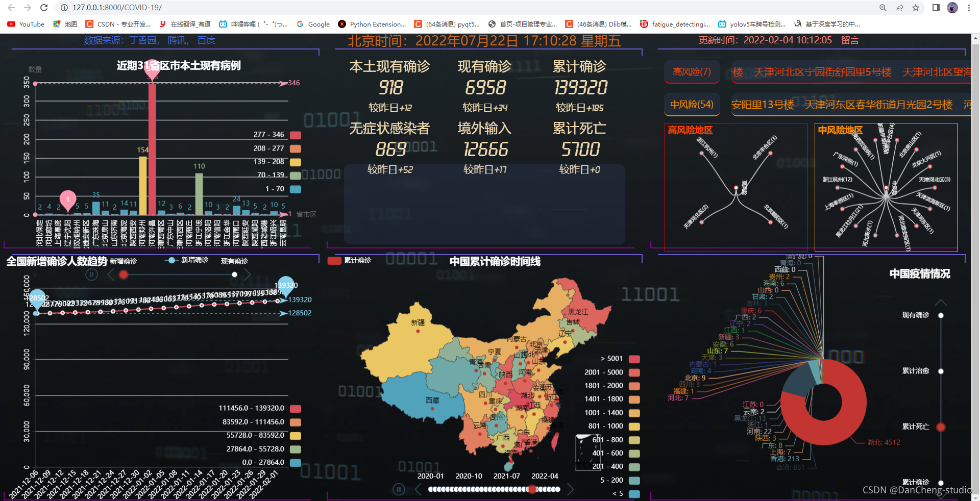The width and height of the screenshot is (980, 501).
Task: Click the site info icon in address bar
Action: click(64, 8)
